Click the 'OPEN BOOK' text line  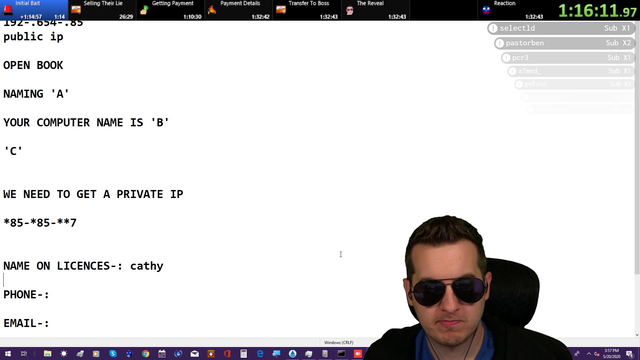(x=33, y=65)
